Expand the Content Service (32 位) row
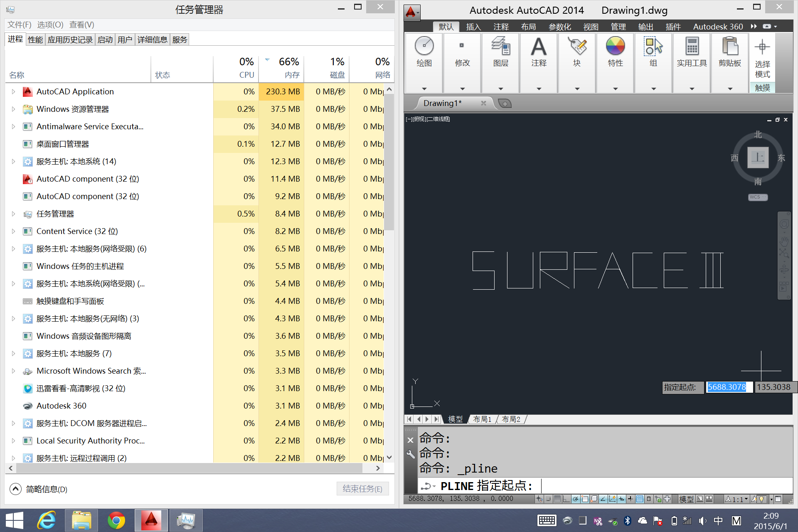The width and height of the screenshot is (798, 532). pyautogui.click(x=13, y=232)
